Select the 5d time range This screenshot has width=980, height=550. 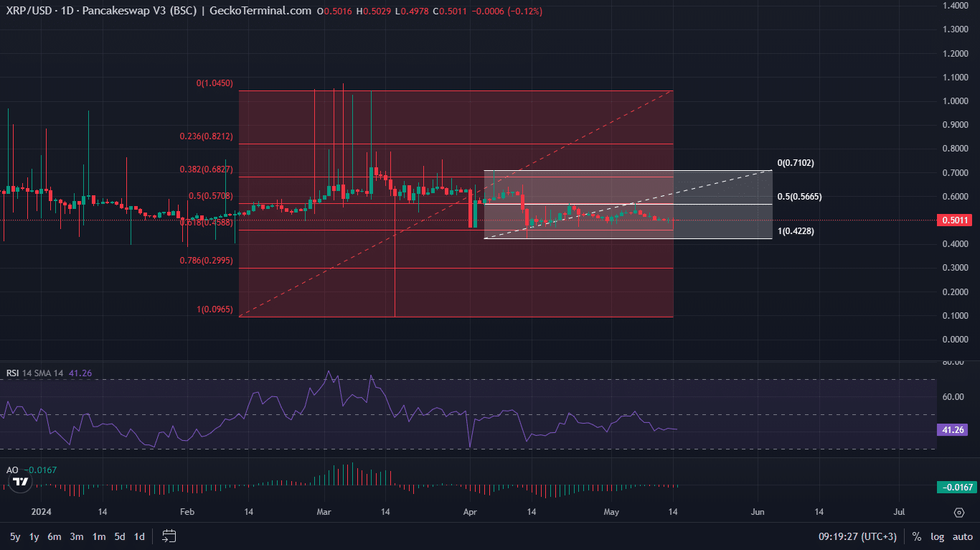(x=121, y=536)
